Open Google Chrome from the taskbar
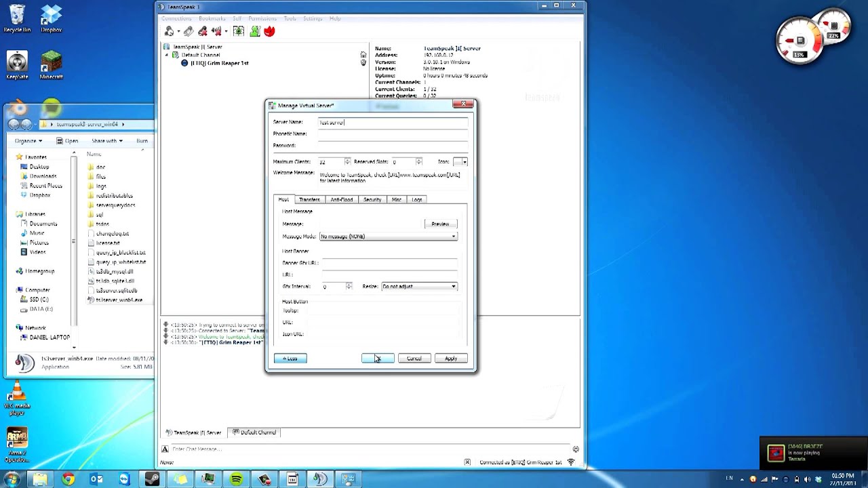 (68, 479)
